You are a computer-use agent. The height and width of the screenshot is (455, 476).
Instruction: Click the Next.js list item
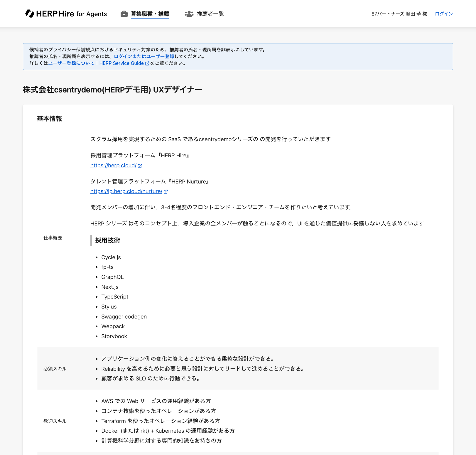pos(110,287)
